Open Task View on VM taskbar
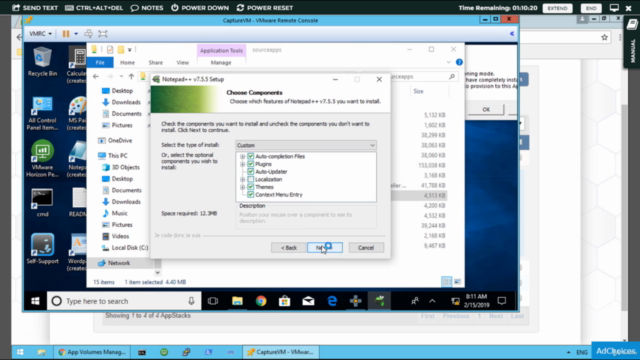Image resolution: width=640 pixels, height=360 pixels. click(213, 301)
